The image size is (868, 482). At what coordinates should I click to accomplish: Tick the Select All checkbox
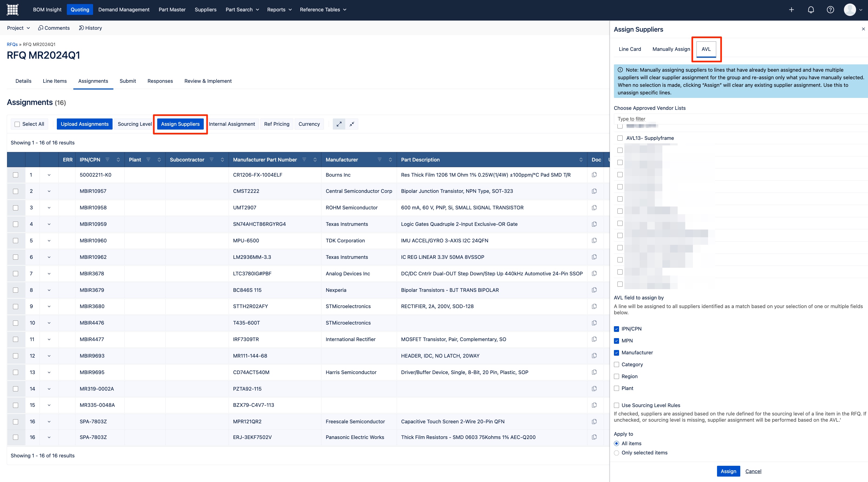[17, 124]
